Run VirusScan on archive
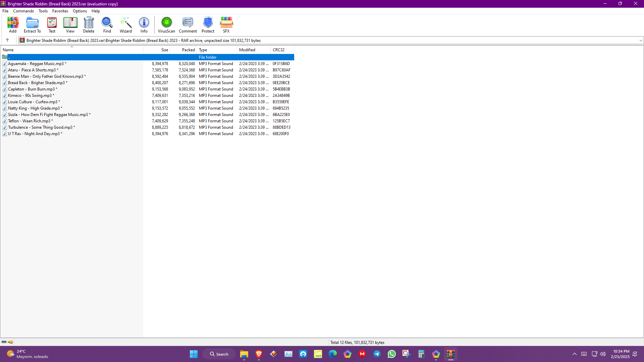The image size is (644, 362). (166, 25)
